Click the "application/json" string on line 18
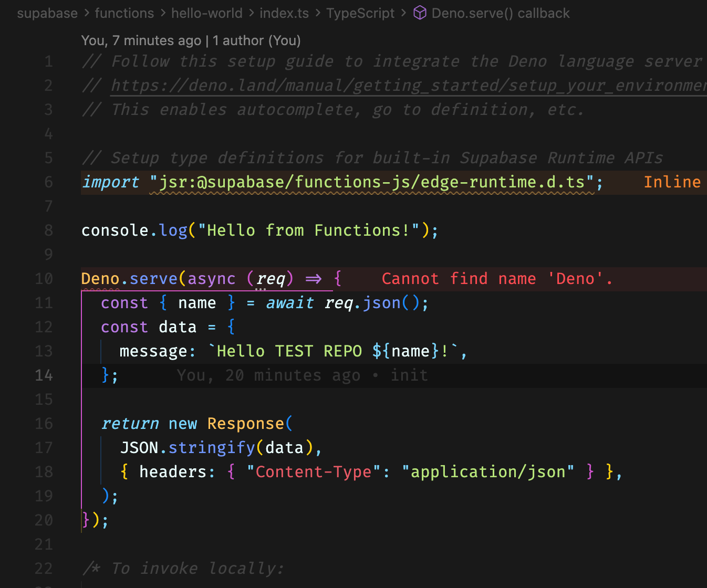Viewport: 707px width, 588px height. click(488, 472)
